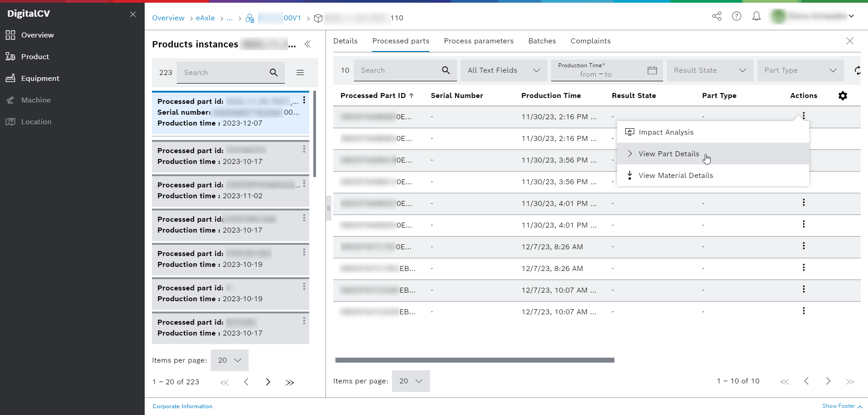868x415 pixels.
Task: Select Machine in the left navigation
Action: pos(36,100)
